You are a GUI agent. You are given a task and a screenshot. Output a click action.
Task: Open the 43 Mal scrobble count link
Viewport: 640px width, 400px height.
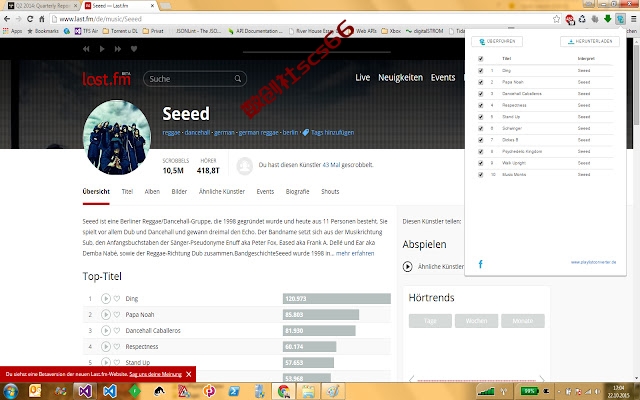tap(331, 165)
